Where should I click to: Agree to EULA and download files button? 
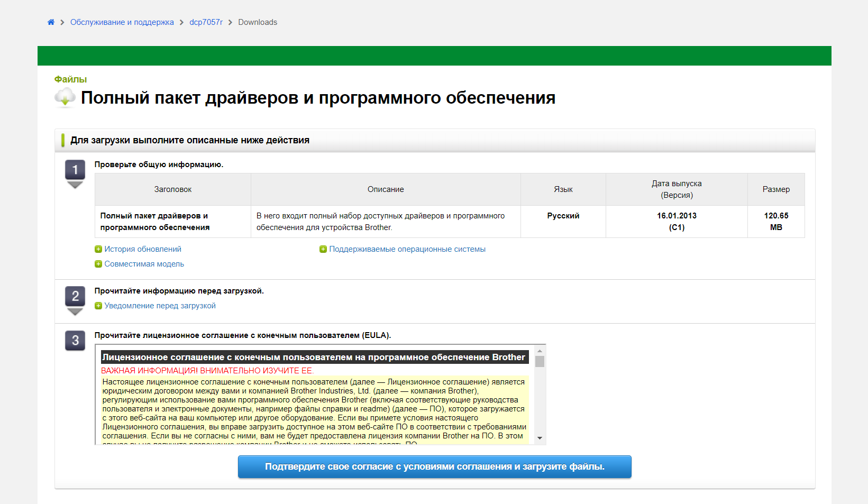point(435,466)
